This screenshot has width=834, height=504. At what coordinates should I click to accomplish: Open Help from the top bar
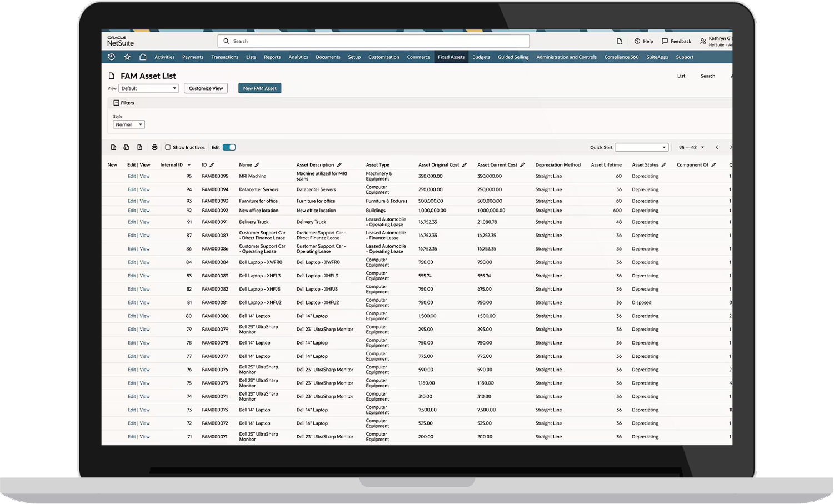(643, 41)
